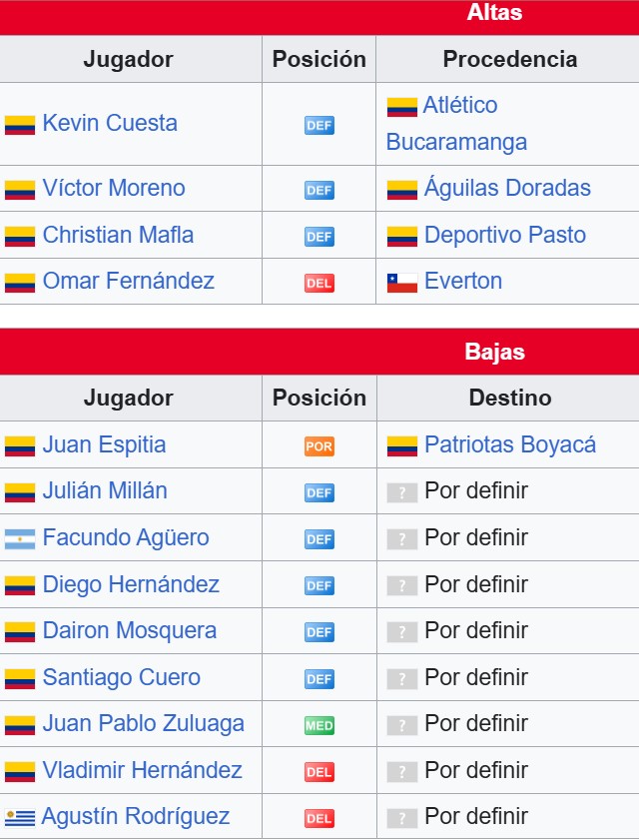Click the Argentina flag beside Facundo Agüero

point(20,539)
